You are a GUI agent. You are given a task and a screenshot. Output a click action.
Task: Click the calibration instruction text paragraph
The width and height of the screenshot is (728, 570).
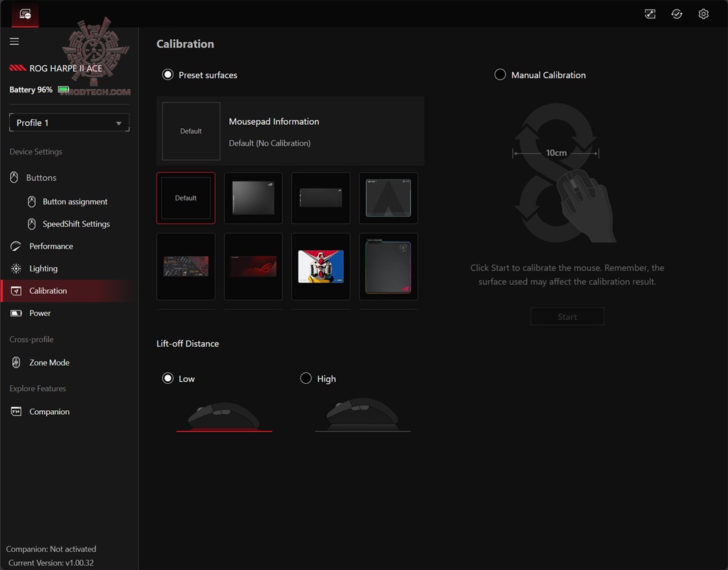[x=567, y=275]
